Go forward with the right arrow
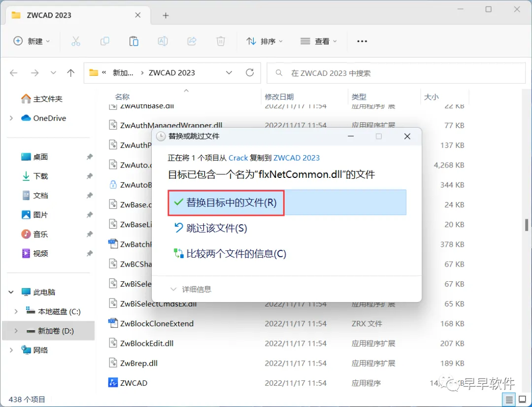This screenshot has width=532, height=407. pos(34,72)
